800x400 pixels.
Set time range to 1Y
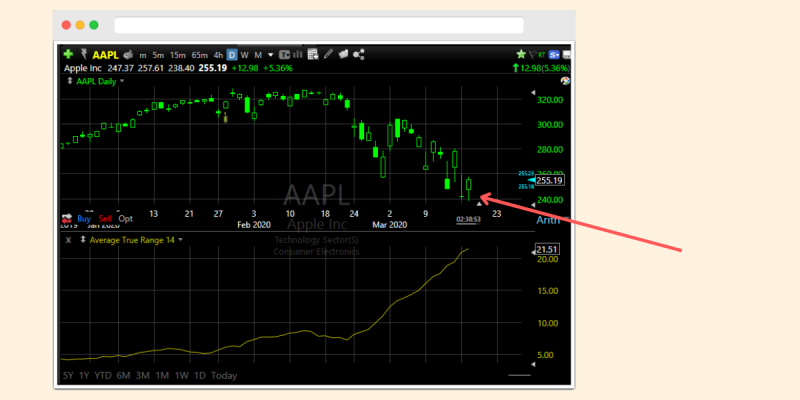coord(85,376)
